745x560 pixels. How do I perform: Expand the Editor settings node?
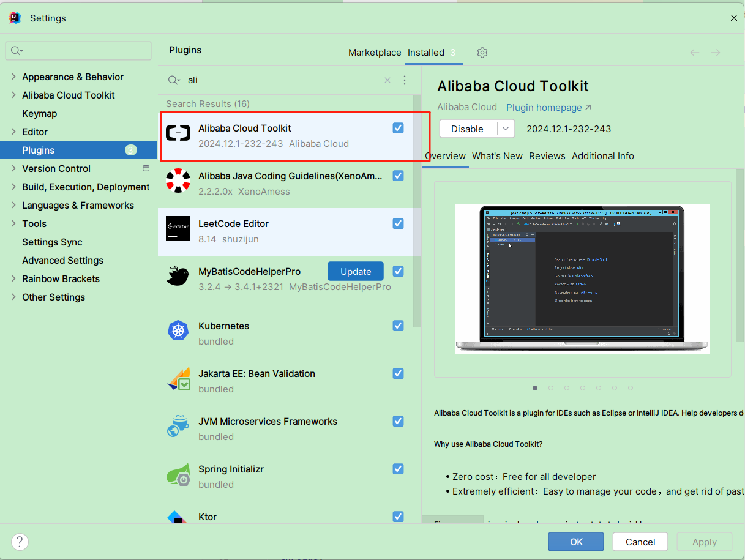point(14,132)
